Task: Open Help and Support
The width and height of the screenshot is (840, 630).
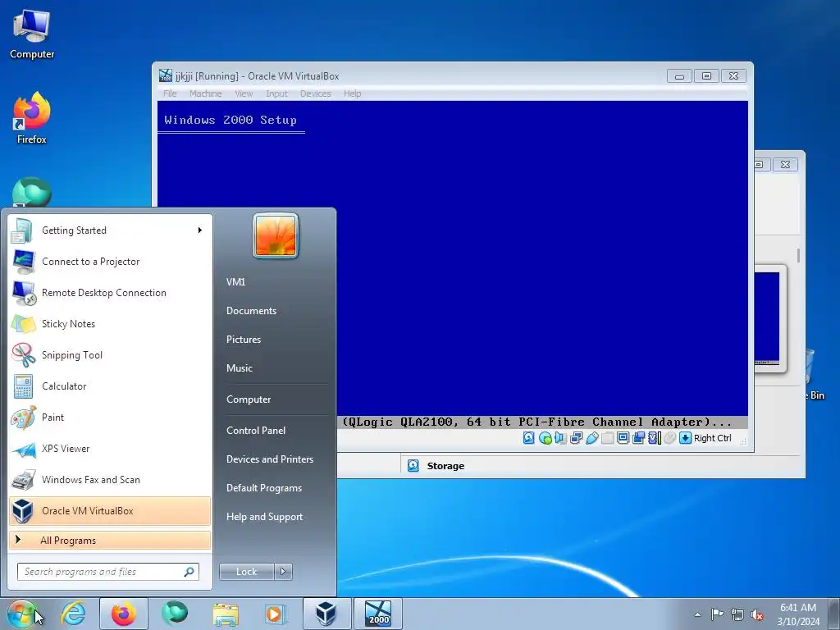Action: coord(264,517)
